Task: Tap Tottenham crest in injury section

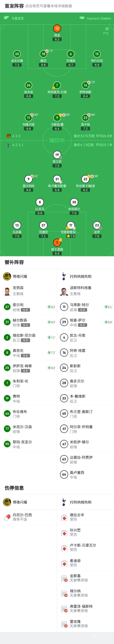Action: point(64,502)
